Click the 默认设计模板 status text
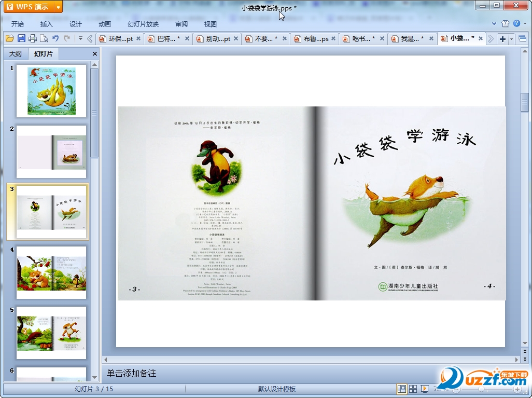Image resolution: width=532 pixels, height=398 pixels. (277, 389)
